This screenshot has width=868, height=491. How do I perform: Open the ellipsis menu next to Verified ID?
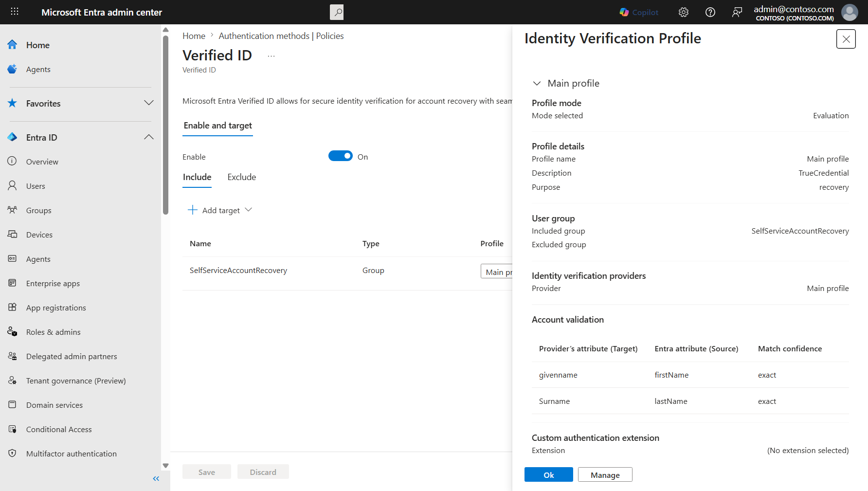pyautogui.click(x=271, y=56)
